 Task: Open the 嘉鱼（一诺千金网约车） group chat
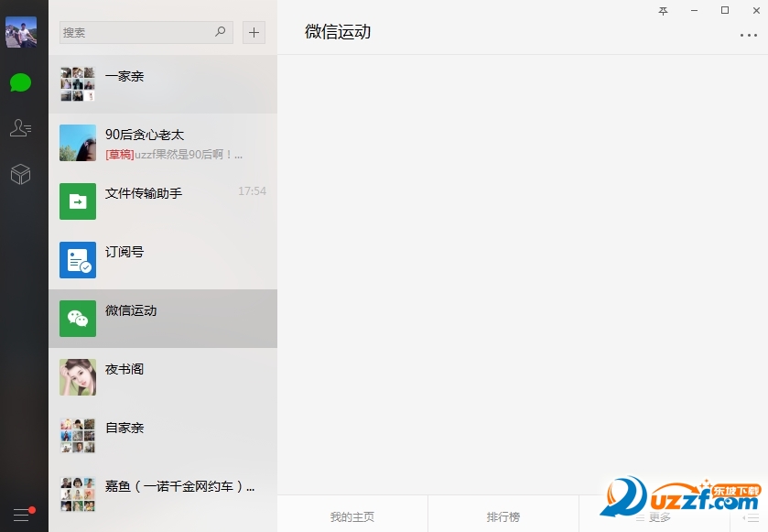(x=163, y=494)
